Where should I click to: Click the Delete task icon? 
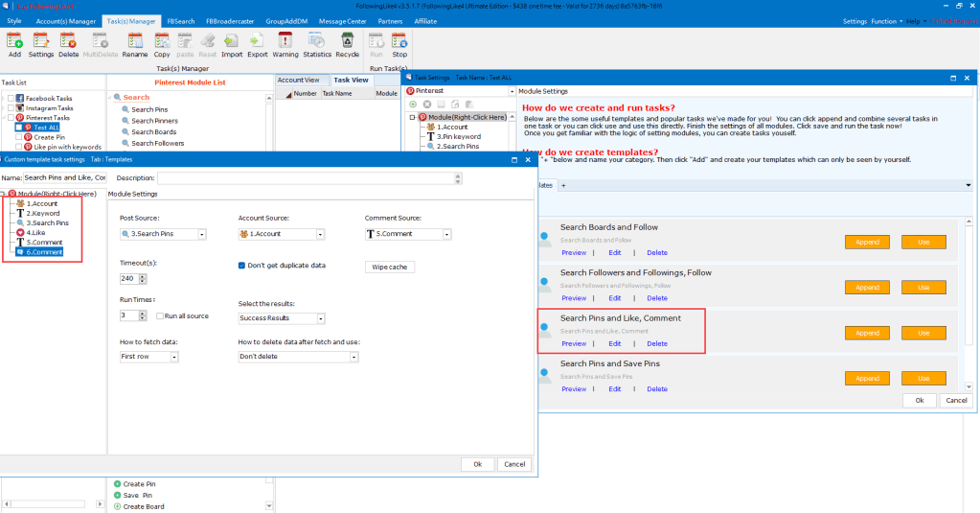[x=68, y=43]
